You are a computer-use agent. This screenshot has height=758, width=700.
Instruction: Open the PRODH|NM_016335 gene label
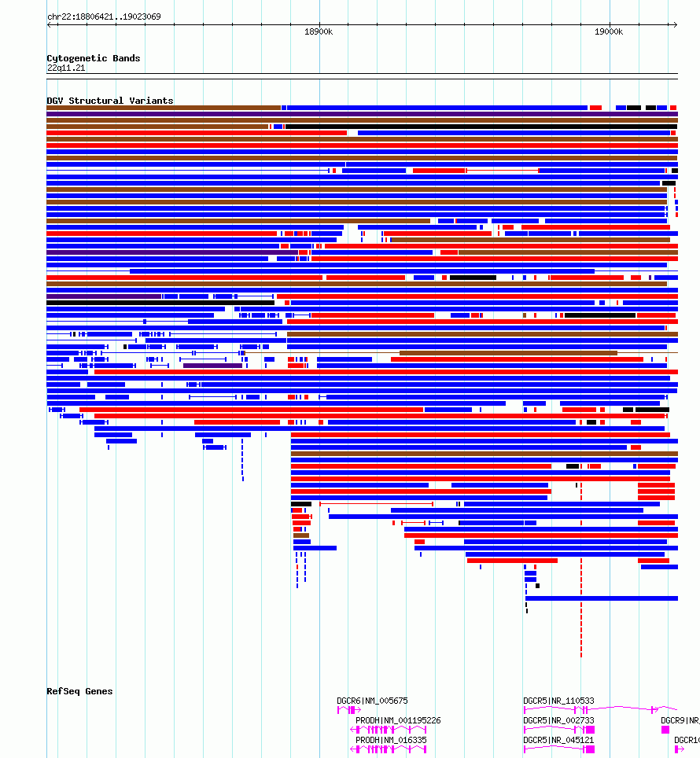tap(391, 740)
